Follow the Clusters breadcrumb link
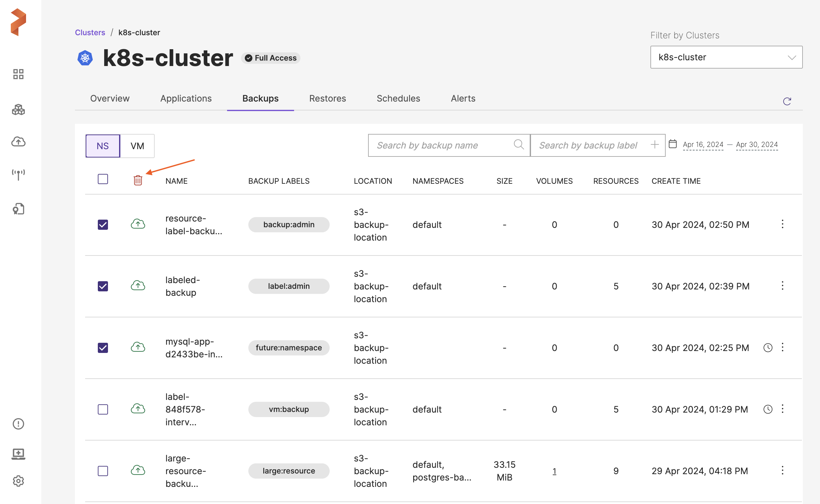The height and width of the screenshot is (504, 820). [90, 32]
